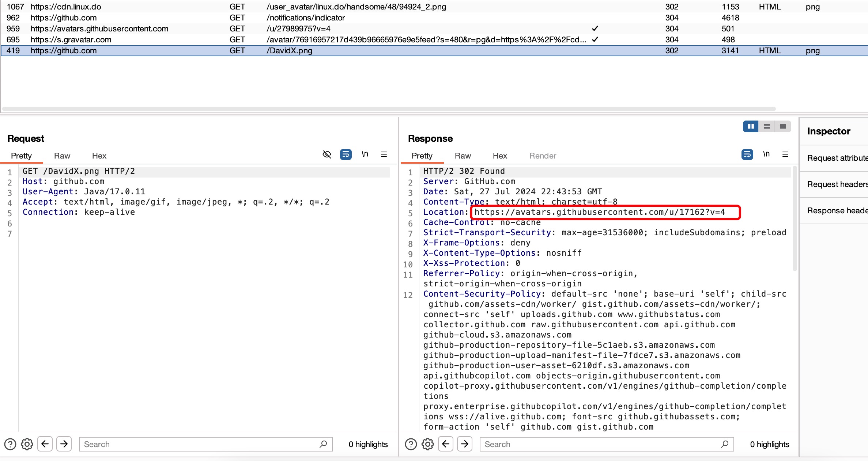Select horizontal stacked layout icon
Viewport: 868px width, 461px height.
click(x=767, y=126)
